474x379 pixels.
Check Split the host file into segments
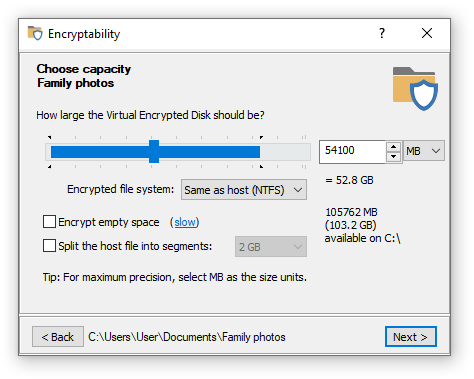pos(49,246)
